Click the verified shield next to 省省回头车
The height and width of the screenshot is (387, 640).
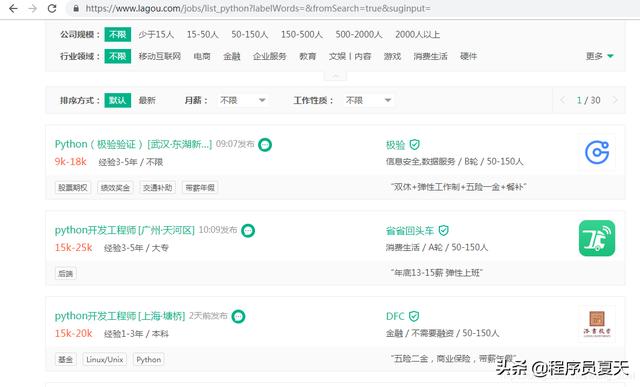(x=443, y=231)
